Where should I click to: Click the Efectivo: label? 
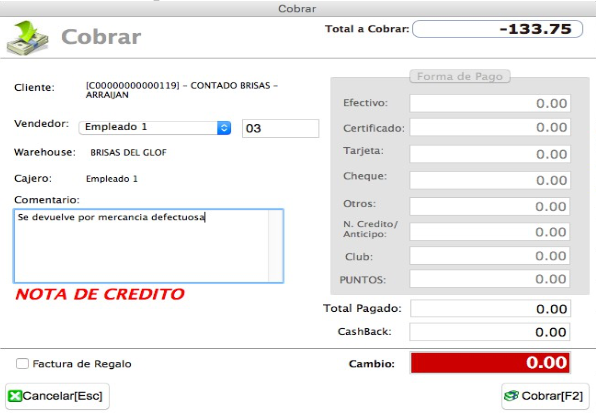365,103
